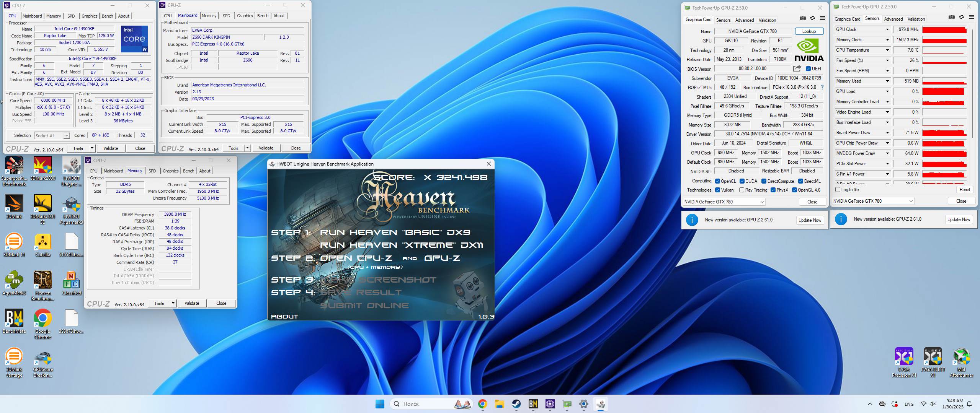
Task: Open 3DMark2001 SE desktop shortcut
Action: [42, 209]
